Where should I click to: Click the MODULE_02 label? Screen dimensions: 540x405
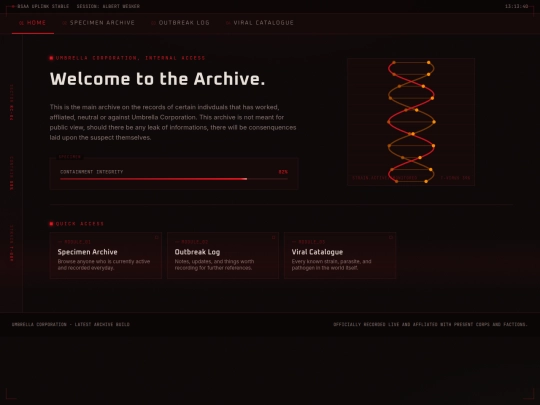[x=195, y=242]
